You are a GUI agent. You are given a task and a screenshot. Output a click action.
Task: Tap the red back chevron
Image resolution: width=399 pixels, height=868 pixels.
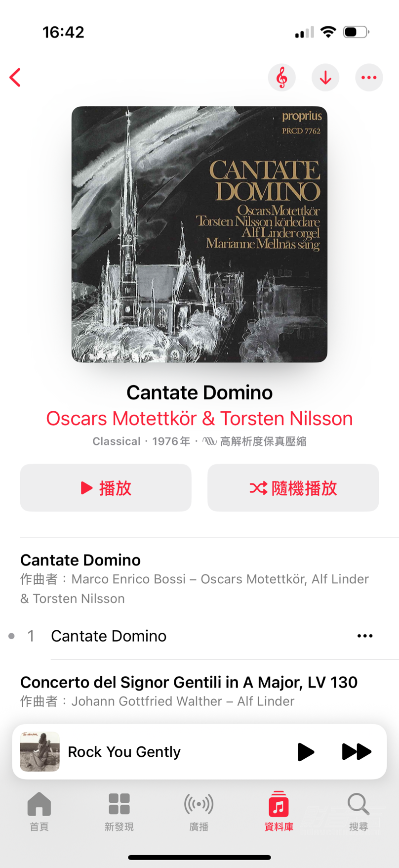pos(15,78)
